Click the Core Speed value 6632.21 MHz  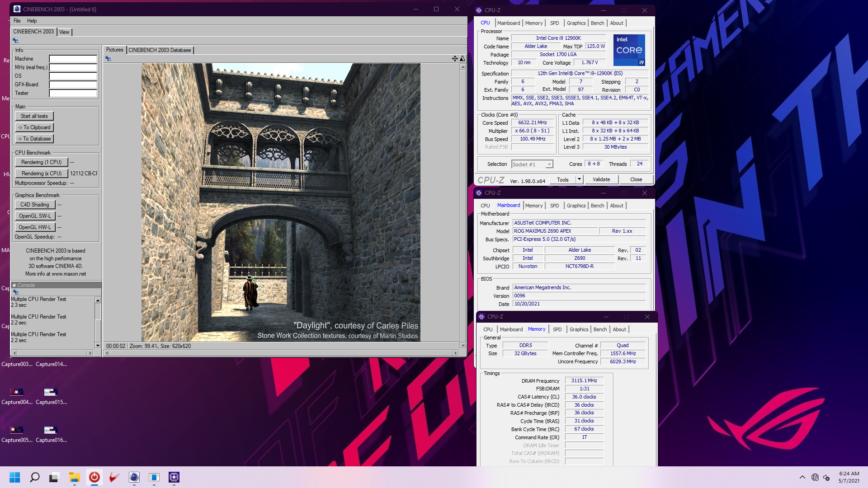click(x=533, y=123)
